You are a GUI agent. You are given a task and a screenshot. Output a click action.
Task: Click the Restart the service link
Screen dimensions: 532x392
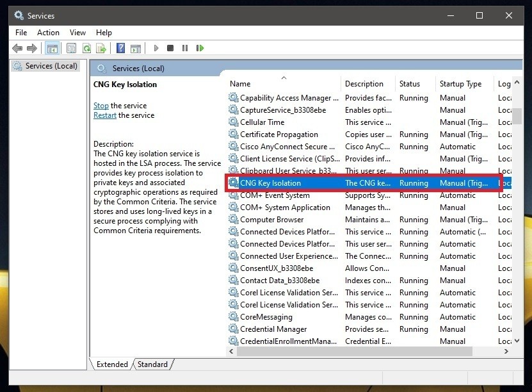(x=105, y=115)
